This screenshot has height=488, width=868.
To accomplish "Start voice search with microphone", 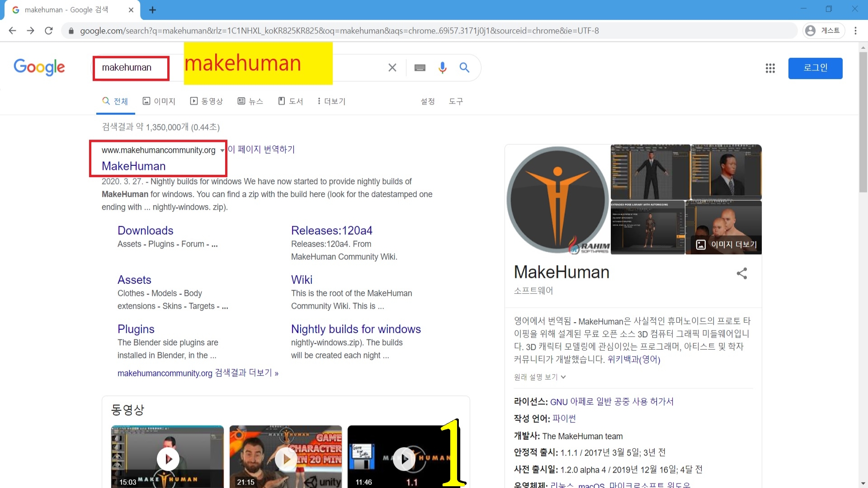I will 443,68.
